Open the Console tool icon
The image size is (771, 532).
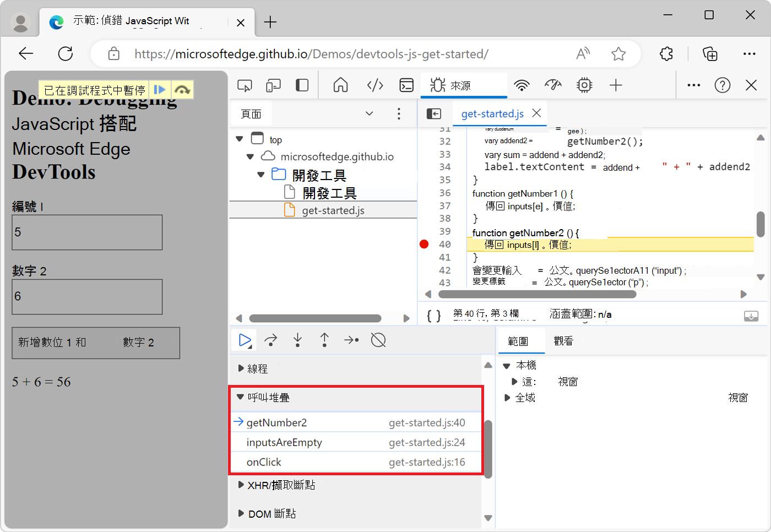click(406, 85)
